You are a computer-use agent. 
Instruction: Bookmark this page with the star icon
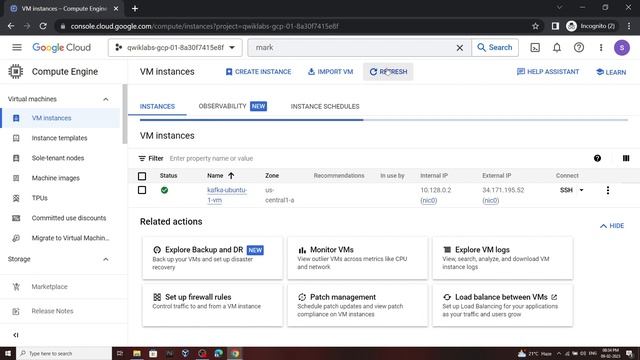[x=535, y=26]
